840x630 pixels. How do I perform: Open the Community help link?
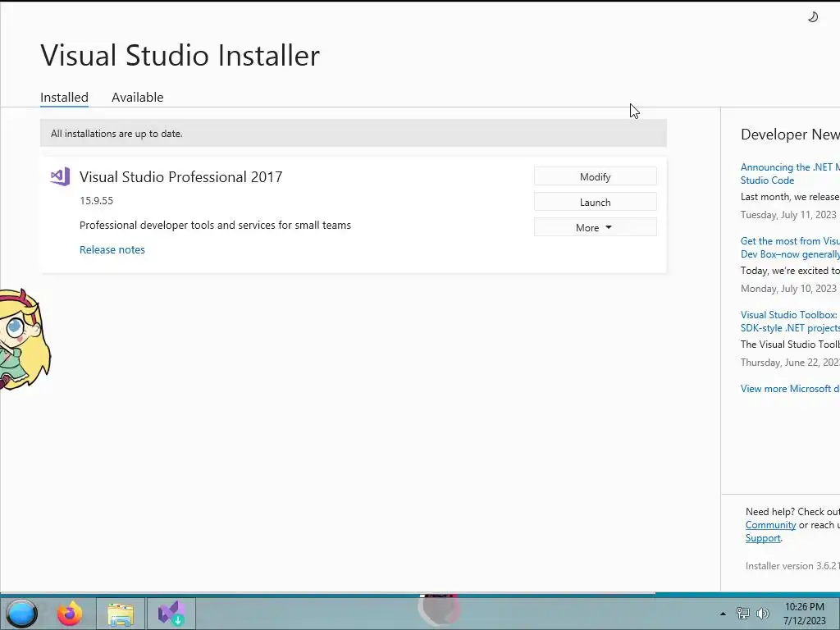click(x=770, y=525)
